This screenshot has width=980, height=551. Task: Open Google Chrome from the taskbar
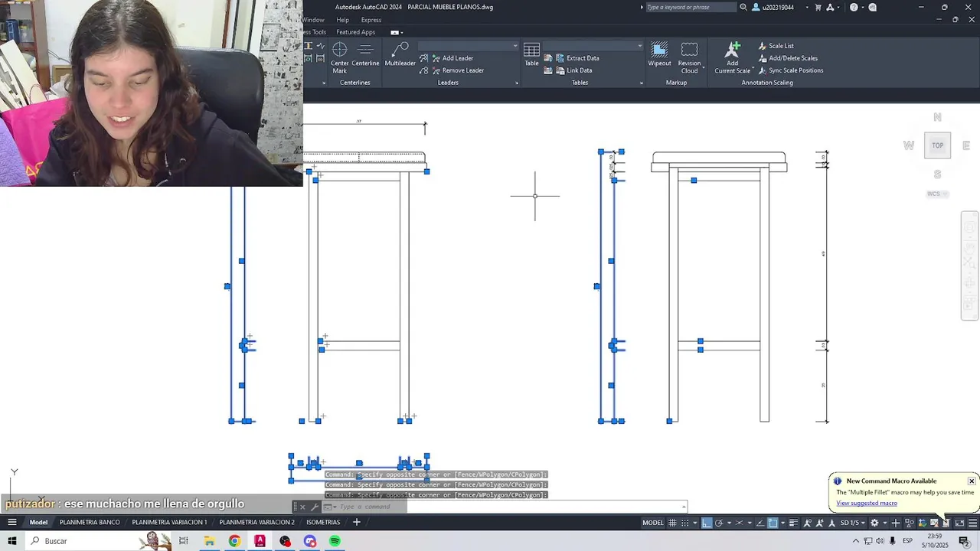point(234,541)
